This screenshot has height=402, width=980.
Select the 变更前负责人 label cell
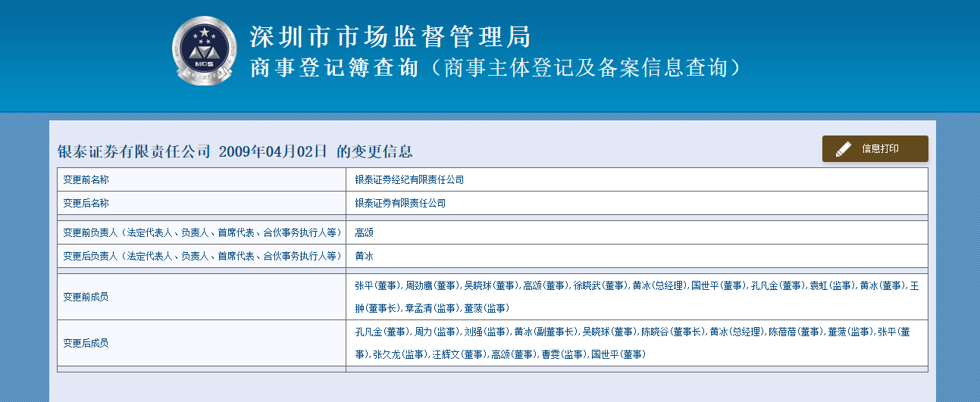(202, 232)
